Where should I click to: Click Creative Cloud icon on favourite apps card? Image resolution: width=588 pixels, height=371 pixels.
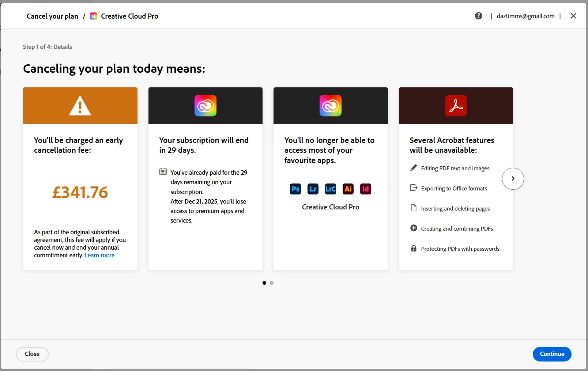coord(331,106)
